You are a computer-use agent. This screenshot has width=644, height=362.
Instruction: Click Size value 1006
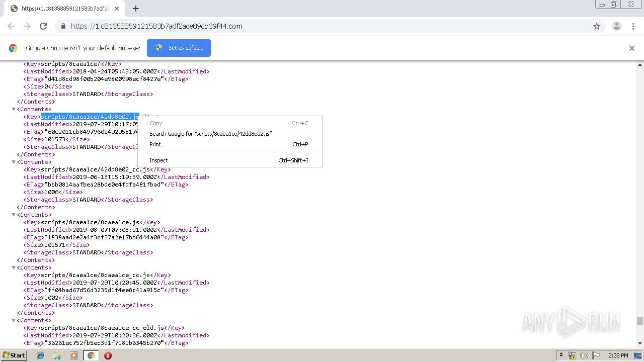51,192
